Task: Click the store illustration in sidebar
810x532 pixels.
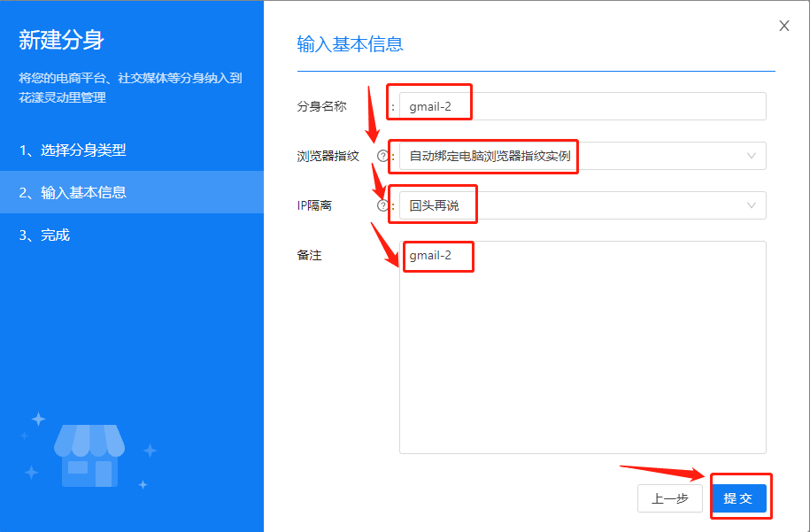Action: 89,455
